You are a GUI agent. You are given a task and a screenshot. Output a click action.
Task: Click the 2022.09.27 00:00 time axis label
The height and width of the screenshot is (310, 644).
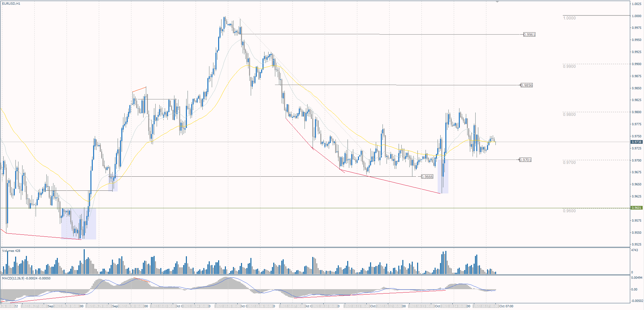click(34, 306)
